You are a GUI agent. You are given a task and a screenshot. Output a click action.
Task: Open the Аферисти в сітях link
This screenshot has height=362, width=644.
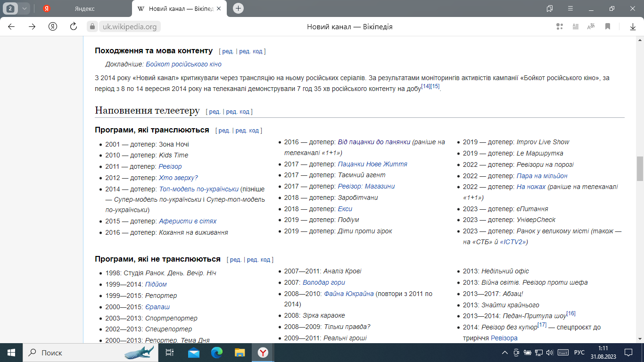188,221
